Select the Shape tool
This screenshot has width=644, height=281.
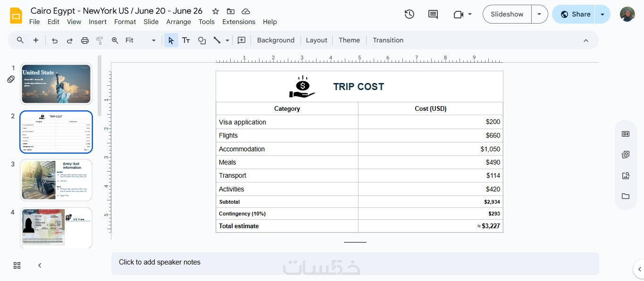tap(202, 41)
